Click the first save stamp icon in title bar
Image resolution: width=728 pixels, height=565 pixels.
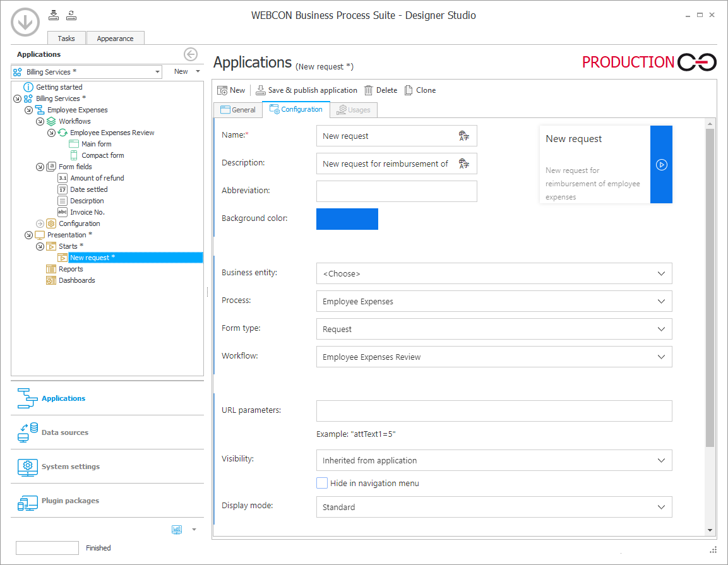click(54, 15)
